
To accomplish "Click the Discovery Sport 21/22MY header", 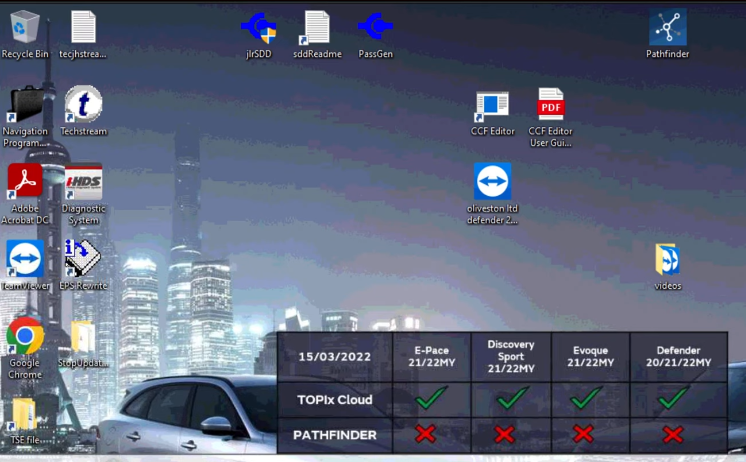I will [x=511, y=357].
